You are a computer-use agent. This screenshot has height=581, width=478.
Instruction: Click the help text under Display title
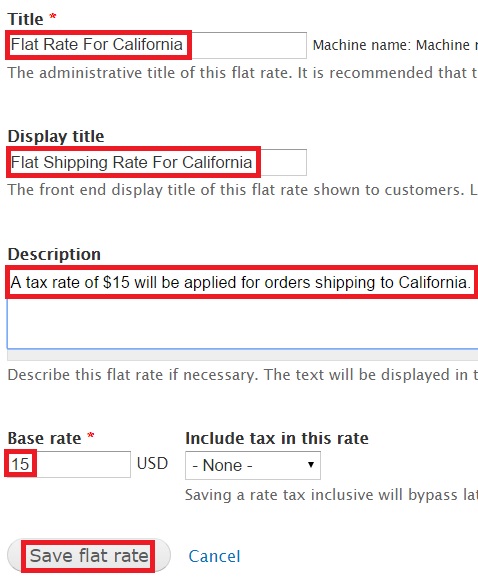tap(243, 190)
